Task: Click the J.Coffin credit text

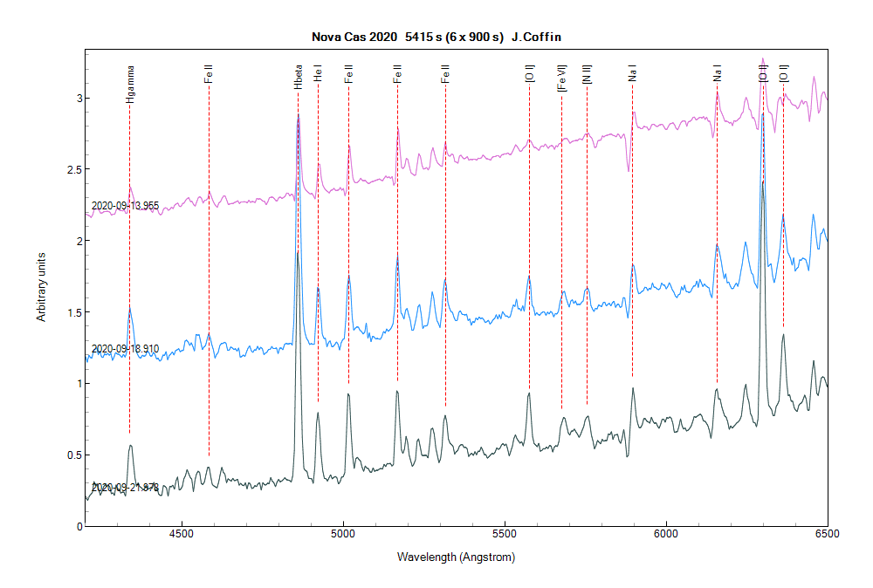Action: coord(536,38)
